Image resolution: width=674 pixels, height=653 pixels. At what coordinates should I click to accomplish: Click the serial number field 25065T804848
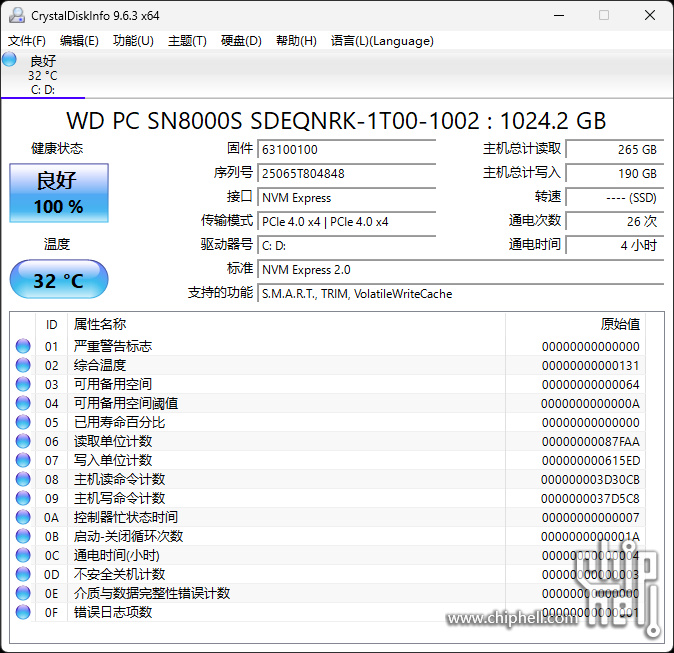click(x=346, y=174)
